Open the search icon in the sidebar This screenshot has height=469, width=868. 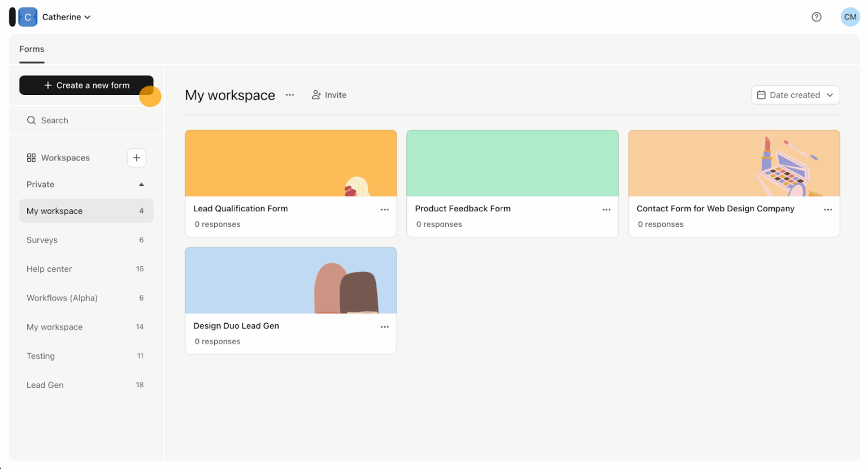click(32, 120)
